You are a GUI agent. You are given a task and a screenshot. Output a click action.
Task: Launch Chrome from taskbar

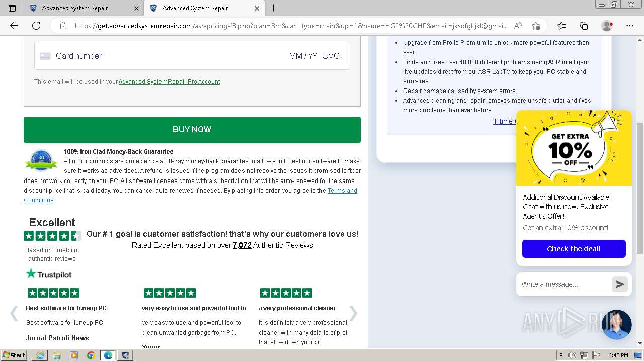point(91,355)
